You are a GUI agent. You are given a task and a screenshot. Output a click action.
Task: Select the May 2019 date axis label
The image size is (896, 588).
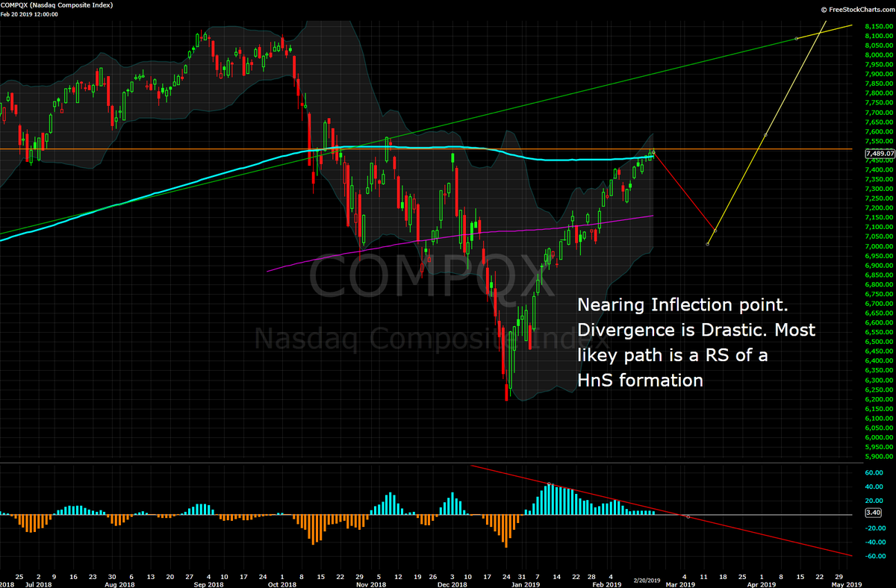click(x=848, y=584)
